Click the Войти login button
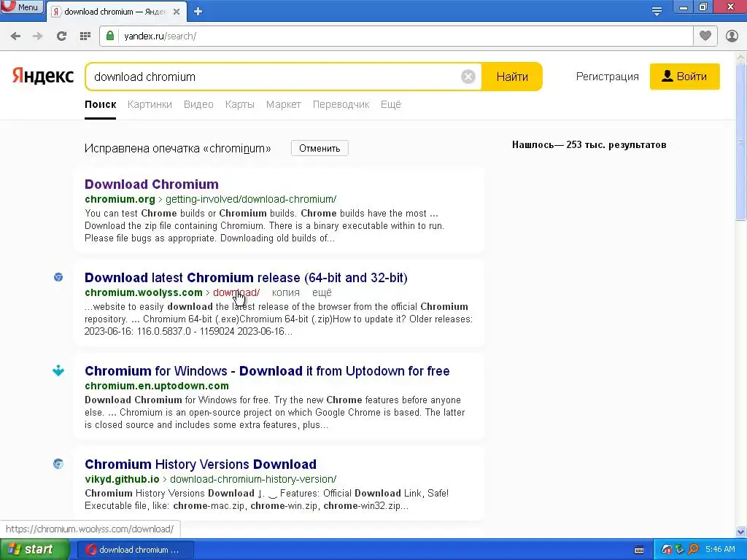747x560 pixels. click(684, 77)
